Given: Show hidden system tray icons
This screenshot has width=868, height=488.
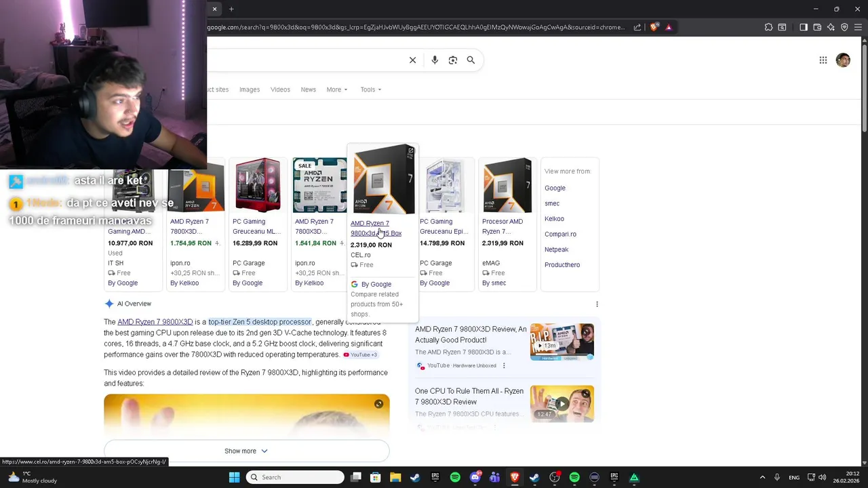Looking at the screenshot, I should (x=762, y=477).
